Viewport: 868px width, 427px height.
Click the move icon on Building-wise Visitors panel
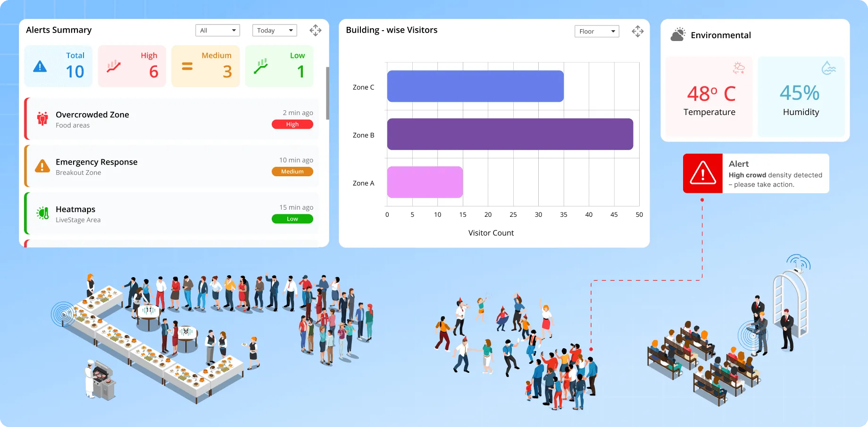(637, 32)
